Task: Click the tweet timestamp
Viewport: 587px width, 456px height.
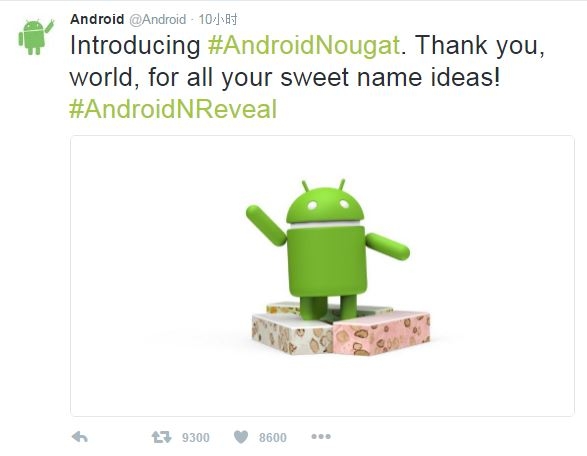Action: tap(218, 19)
